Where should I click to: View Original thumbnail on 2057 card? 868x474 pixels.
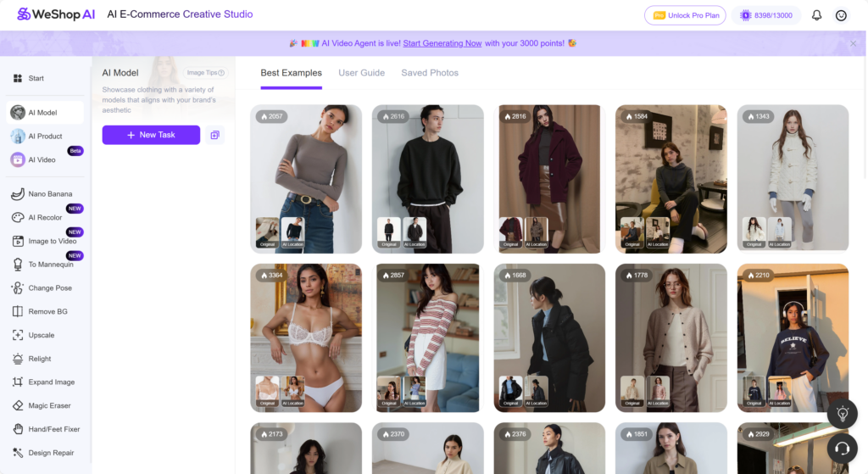point(267,232)
